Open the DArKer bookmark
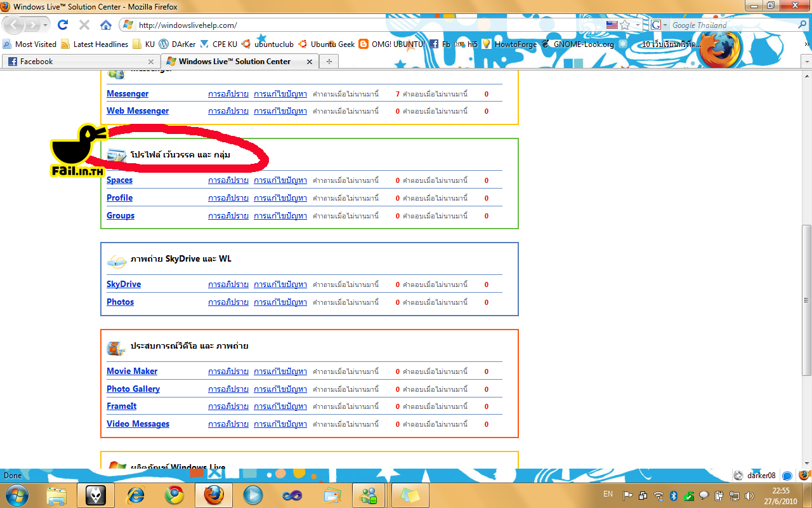This screenshot has width=812, height=508. coord(177,44)
